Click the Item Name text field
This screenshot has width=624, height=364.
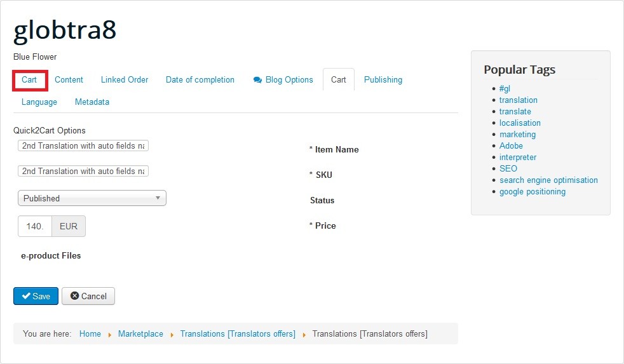[x=83, y=146]
